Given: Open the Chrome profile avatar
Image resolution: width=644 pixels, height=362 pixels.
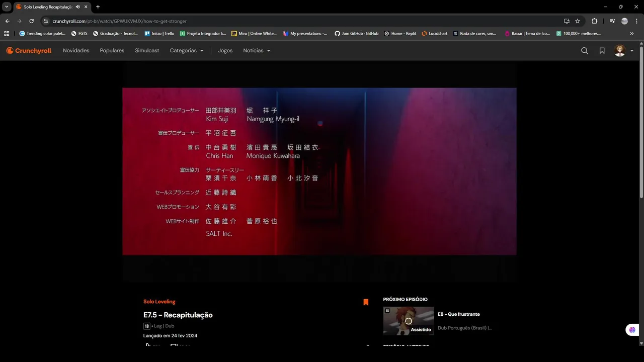Looking at the screenshot, I should click(624, 21).
